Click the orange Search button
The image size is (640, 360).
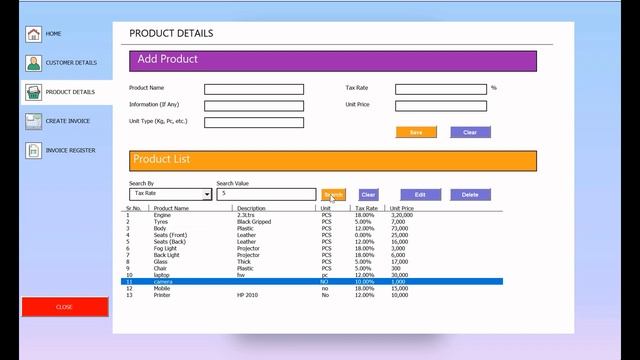tap(333, 195)
